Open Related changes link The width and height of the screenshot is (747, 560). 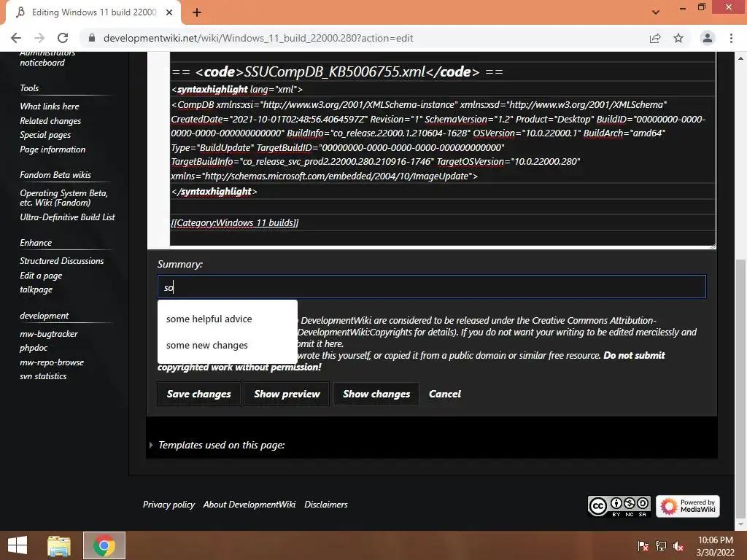coord(50,121)
